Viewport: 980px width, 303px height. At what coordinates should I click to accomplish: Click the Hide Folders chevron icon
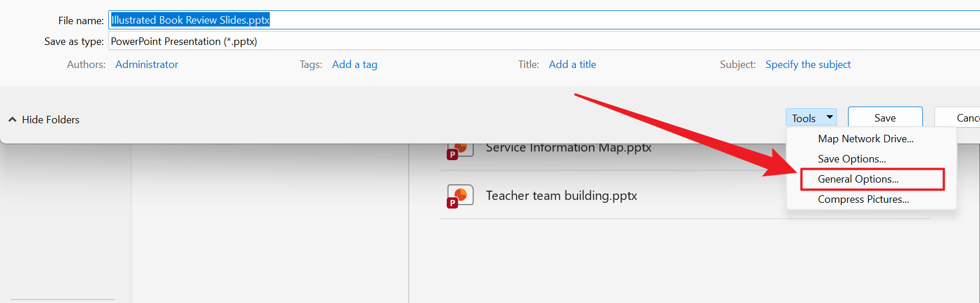(12, 119)
